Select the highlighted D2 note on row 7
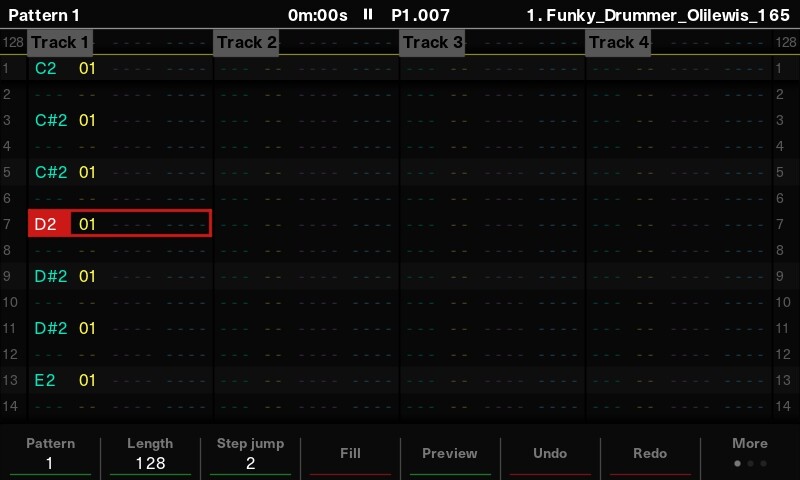The image size is (800, 480). pyautogui.click(x=46, y=224)
